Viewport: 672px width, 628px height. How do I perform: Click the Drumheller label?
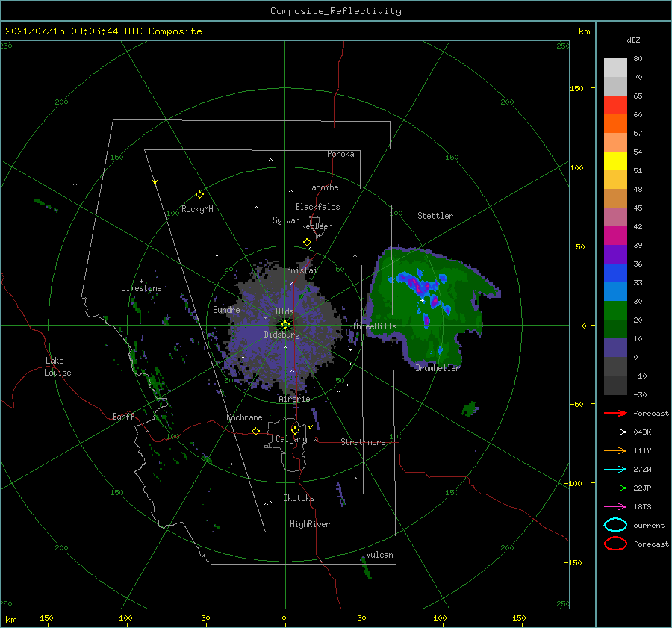click(438, 368)
